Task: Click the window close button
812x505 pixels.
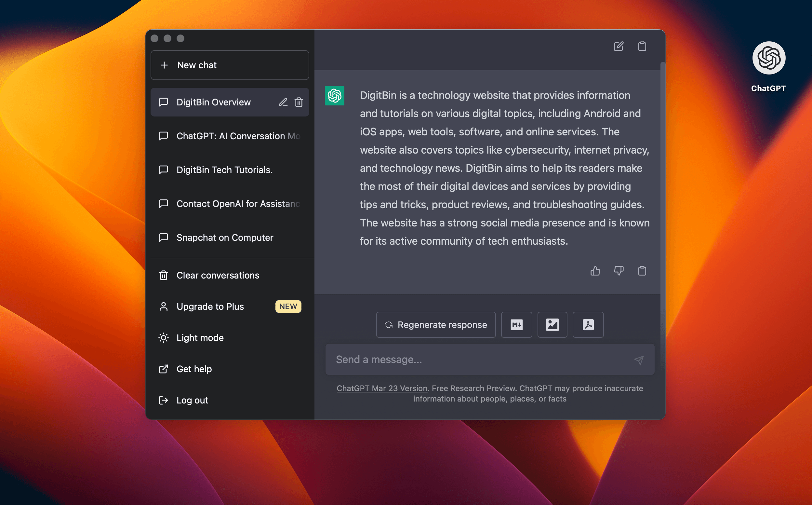Action: (154, 38)
